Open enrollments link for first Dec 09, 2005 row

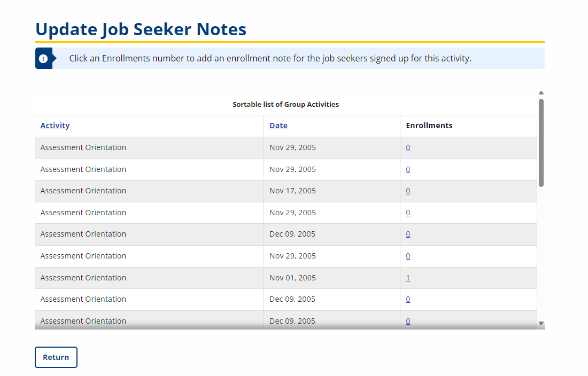coord(408,234)
